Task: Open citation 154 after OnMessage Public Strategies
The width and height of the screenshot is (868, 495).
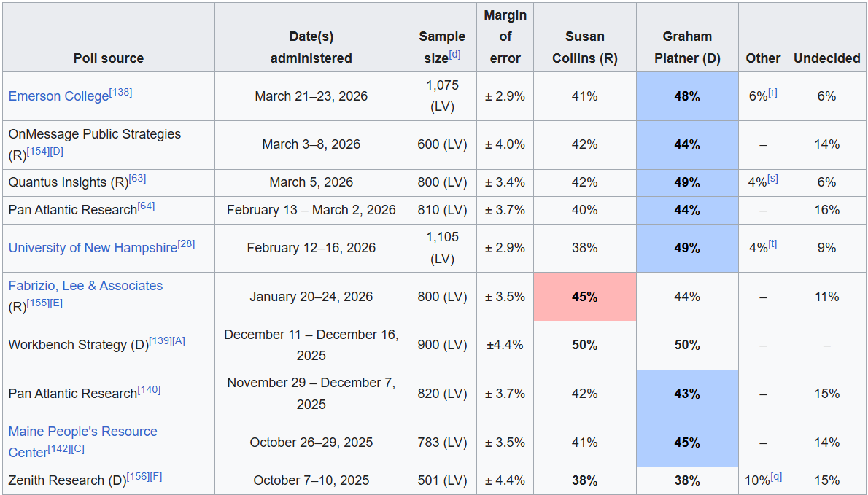Action: (36, 152)
